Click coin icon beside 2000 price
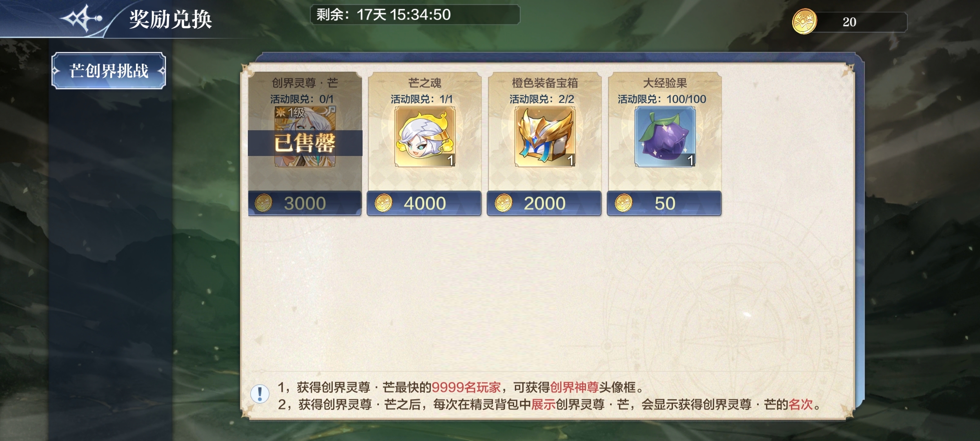980x441 pixels. pos(503,203)
